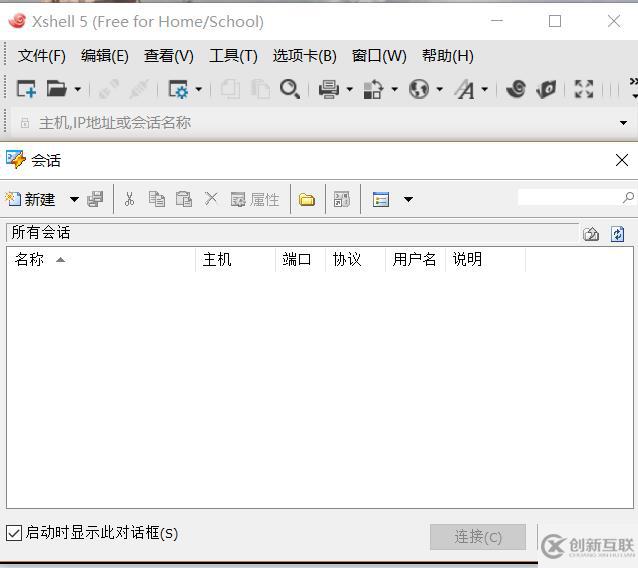Viewport: 638px width, 568px height.
Task: Click the new folder icon in sessions toolbar
Action: 307,199
